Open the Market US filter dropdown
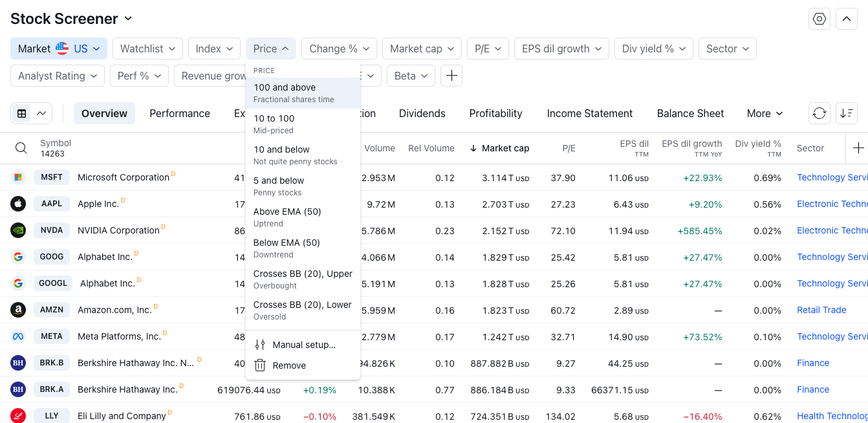Viewport: 868px width, 423px height. (59, 49)
